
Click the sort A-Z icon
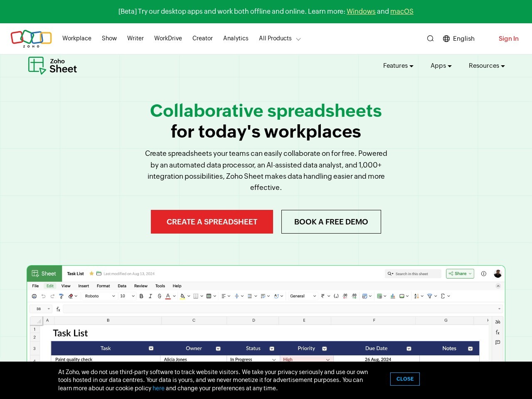416,296
